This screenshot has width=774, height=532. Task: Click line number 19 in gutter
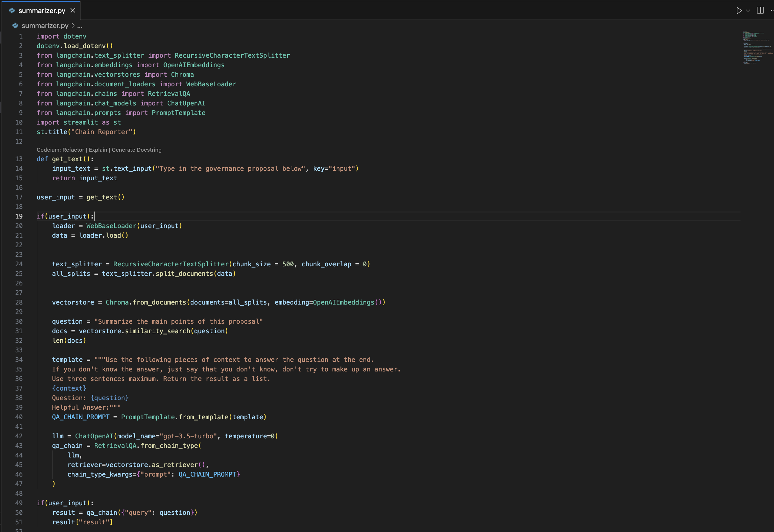[x=19, y=216]
